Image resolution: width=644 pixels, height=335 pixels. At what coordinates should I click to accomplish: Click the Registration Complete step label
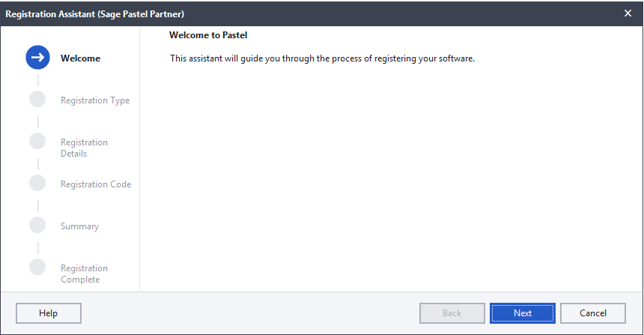[84, 274]
